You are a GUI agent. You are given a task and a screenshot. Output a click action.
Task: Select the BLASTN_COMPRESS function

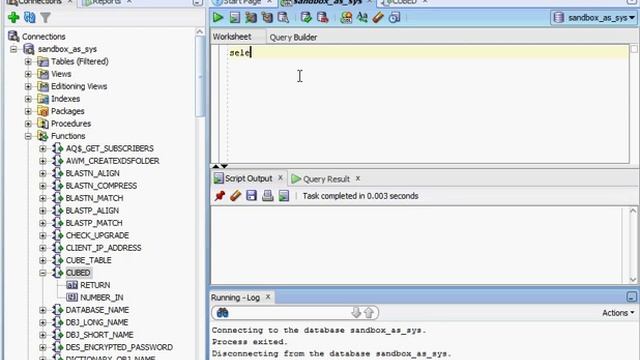tap(101, 186)
